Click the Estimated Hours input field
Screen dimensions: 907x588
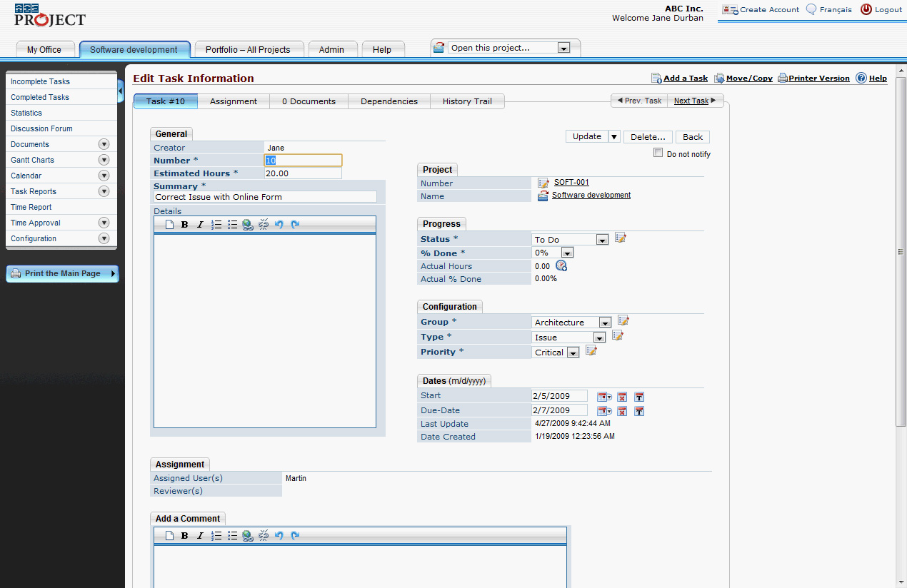click(303, 173)
